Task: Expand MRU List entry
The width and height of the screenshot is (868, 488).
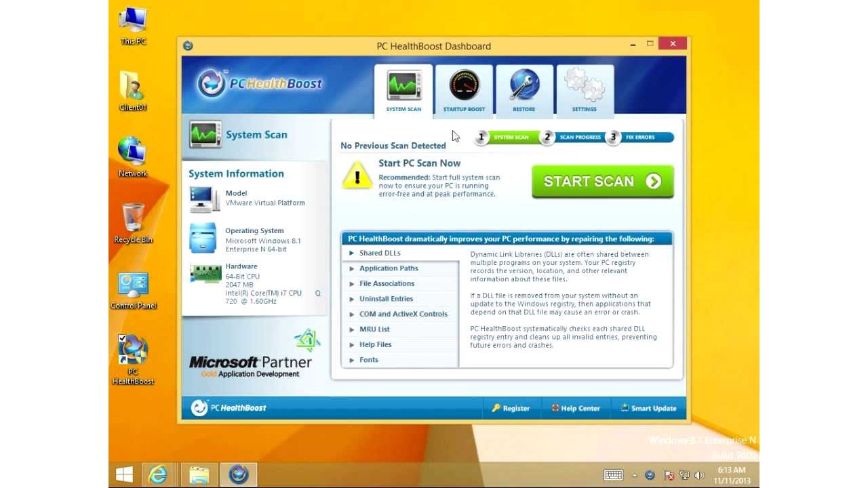Action: click(400, 329)
